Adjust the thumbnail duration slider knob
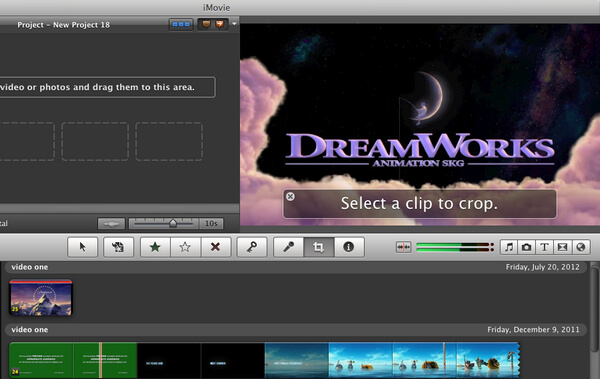Viewport: 600px width, 379px height. [173, 223]
